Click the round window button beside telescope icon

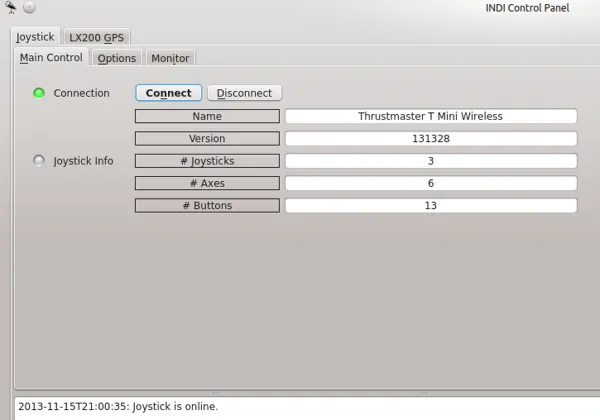pyautogui.click(x=29, y=7)
